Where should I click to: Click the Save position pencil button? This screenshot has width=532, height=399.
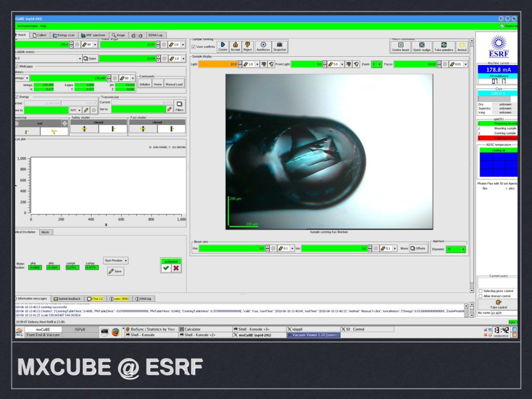coord(116,271)
